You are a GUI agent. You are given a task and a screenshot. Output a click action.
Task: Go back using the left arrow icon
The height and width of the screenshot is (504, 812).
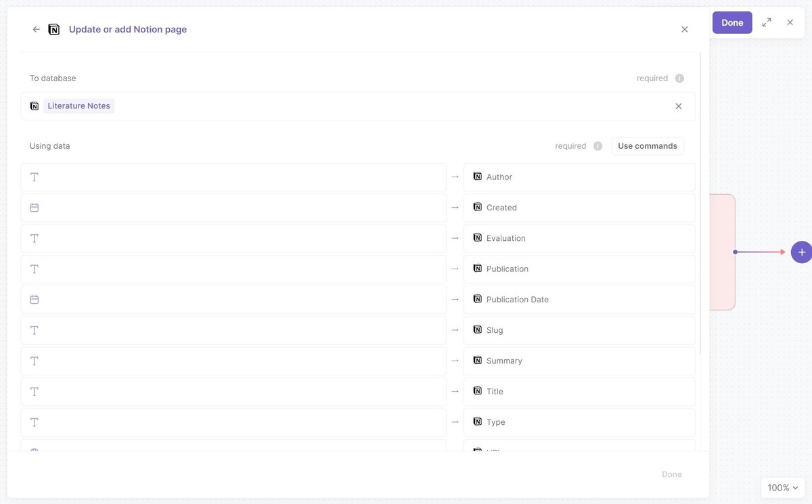pos(37,30)
